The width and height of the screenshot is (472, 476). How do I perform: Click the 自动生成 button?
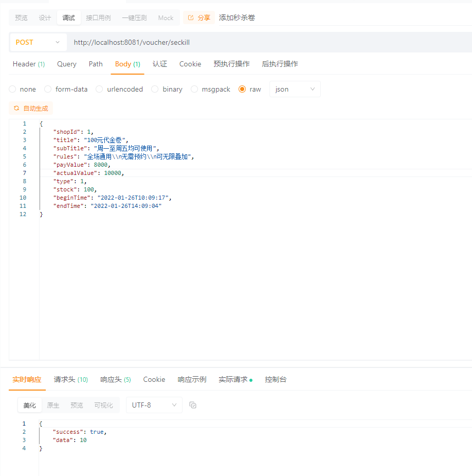[x=31, y=109]
